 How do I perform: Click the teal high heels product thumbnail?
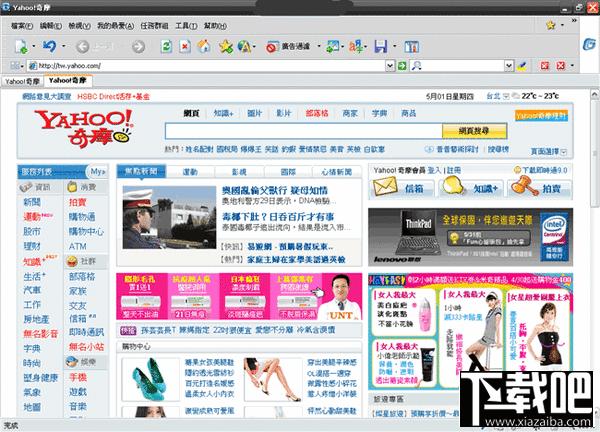coord(150,379)
